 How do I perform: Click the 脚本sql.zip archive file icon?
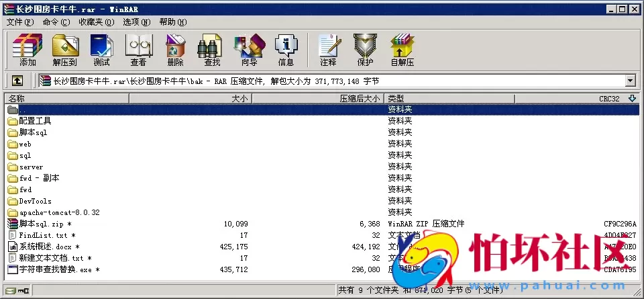(13, 224)
